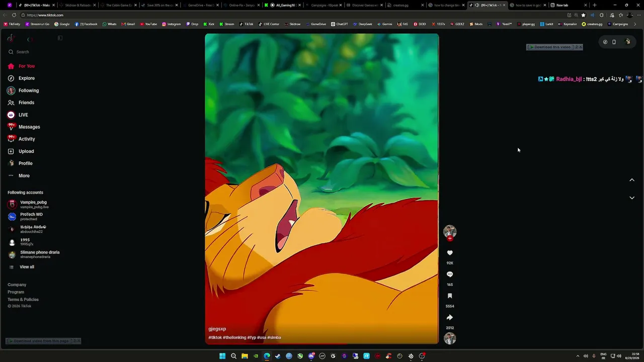Image resolution: width=644 pixels, height=362 pixels.
Task: Reload the TikTok page
Action: tap(14, 15)
